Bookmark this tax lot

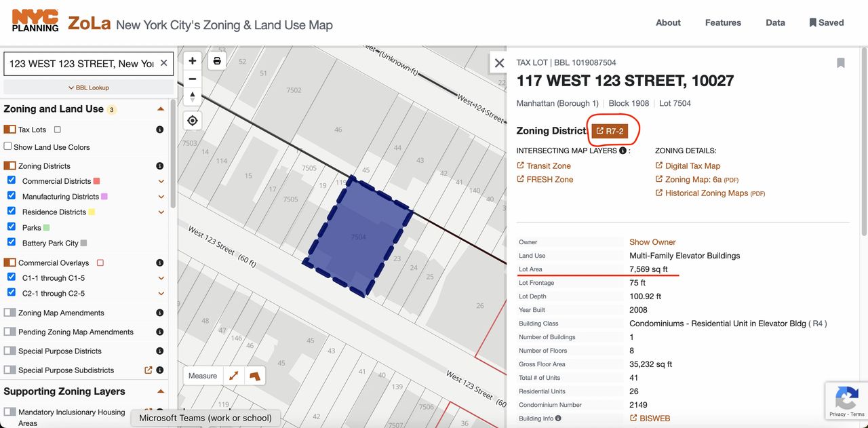click(840, 63)
